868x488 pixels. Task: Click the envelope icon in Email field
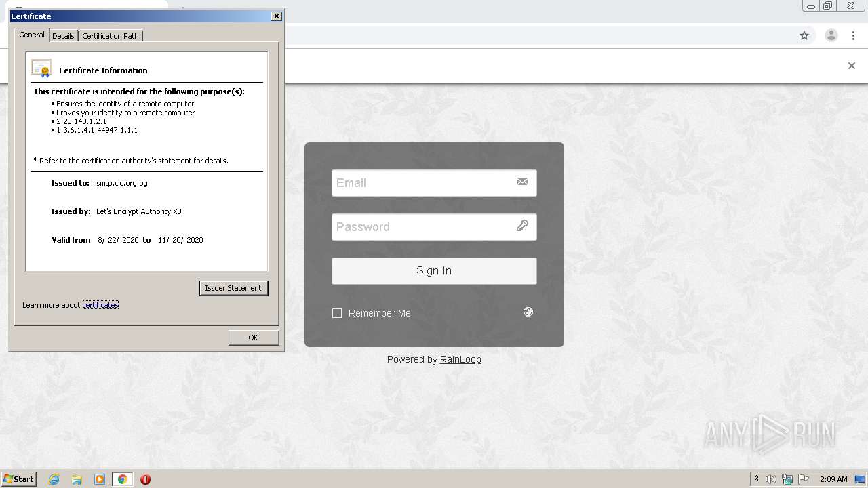click(x=522, y=182)
